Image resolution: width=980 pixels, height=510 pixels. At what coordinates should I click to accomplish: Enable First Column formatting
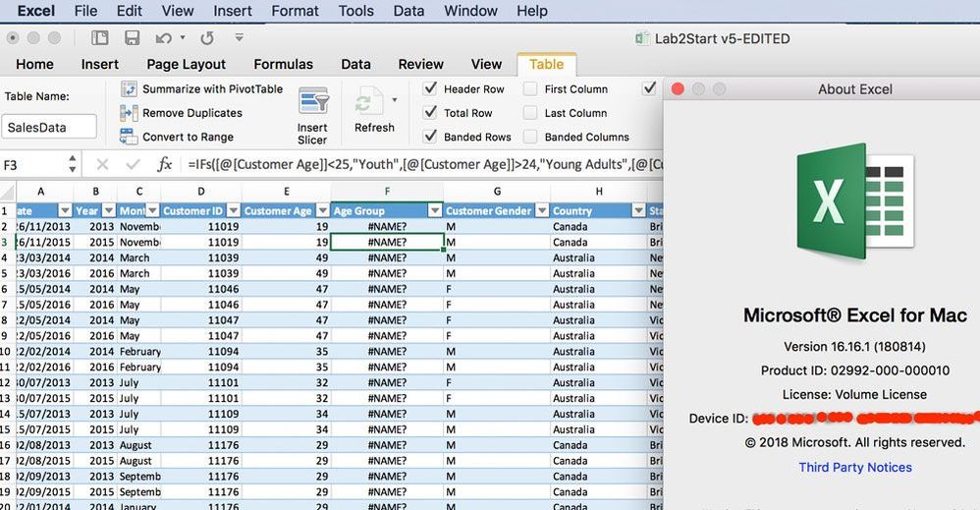coord(530,88)
